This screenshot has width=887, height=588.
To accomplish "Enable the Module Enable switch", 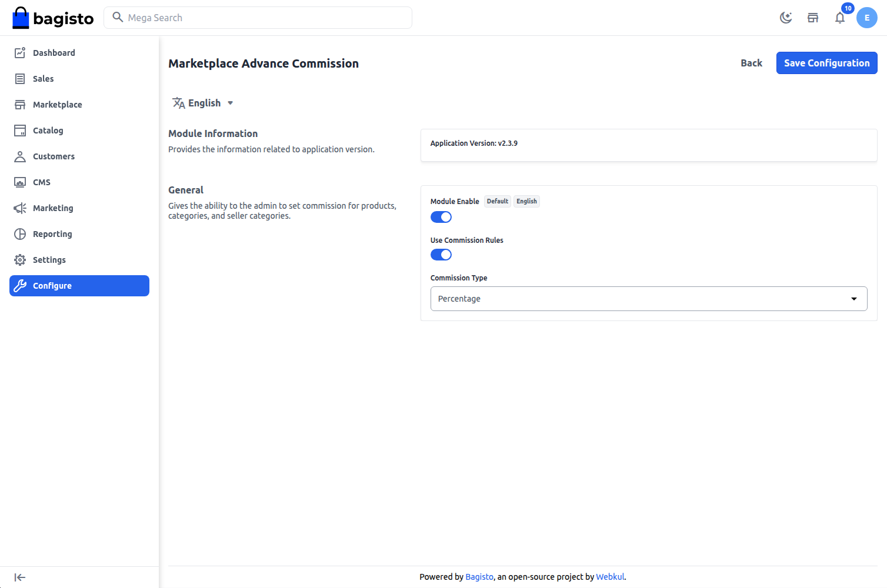I will click(x=441, y=216).
